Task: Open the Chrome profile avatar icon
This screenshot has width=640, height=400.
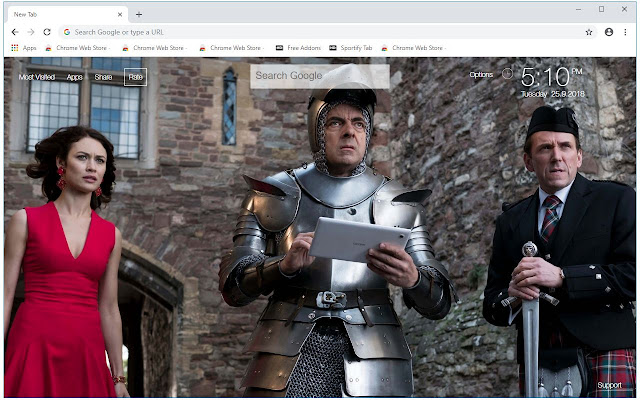Action: (x=609, y=32)
